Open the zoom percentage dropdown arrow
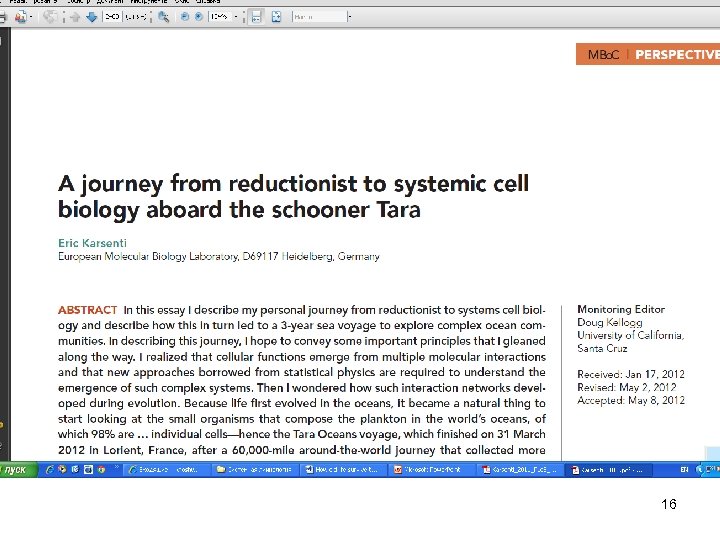The image size is (720, 540). [x=236, y=17]
